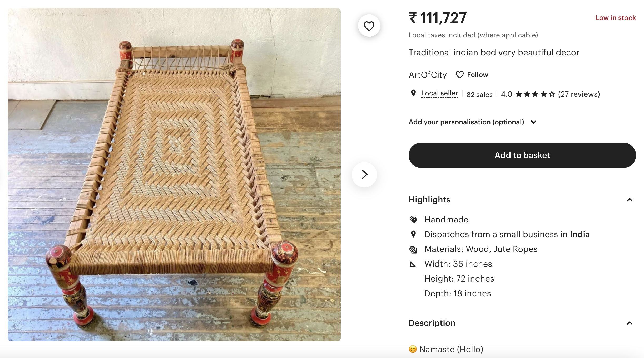Screen dimensions: 644x358
Task: Click the main bed product photo
Action: pos(174,175)
